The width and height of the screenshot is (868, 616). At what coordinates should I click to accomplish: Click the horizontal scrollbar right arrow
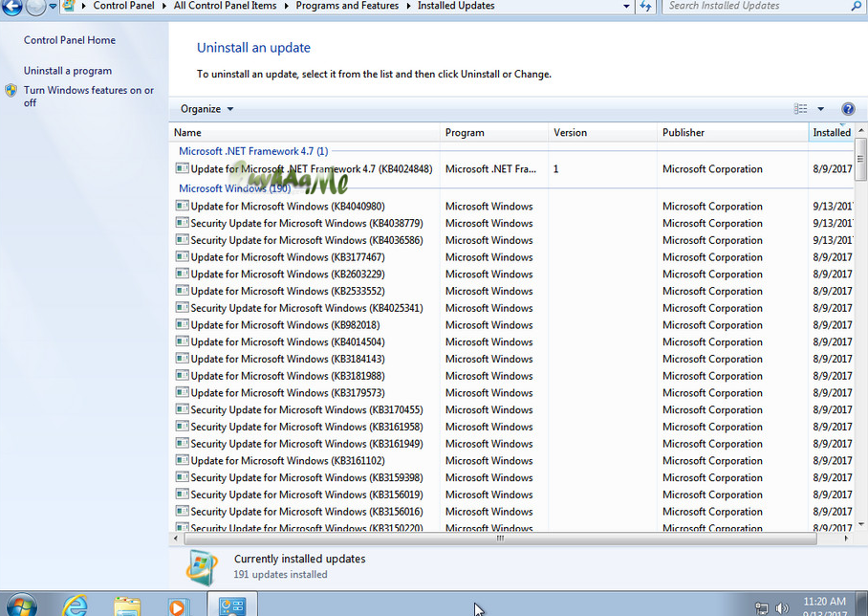point(846,538)
